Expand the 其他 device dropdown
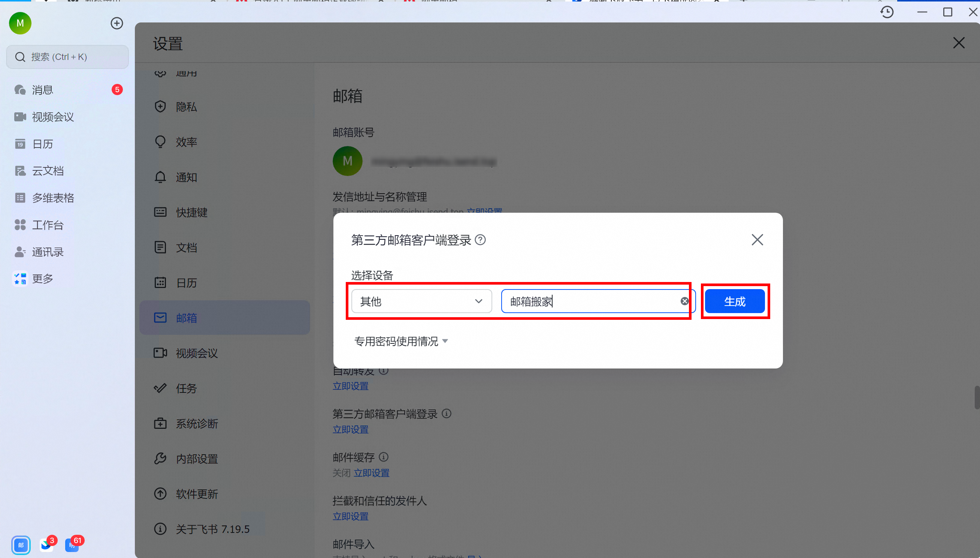The image size is (980, 558). pyautogui.click(x=421, y=301)
